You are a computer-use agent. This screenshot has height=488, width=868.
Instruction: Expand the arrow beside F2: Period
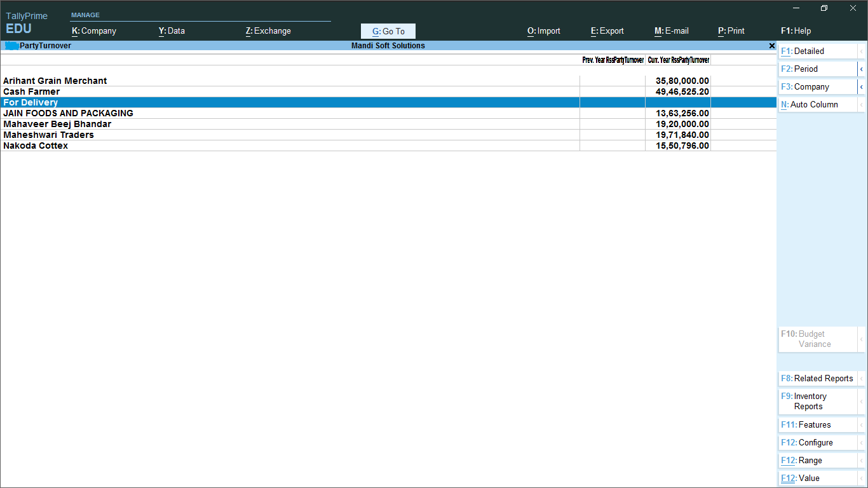pos(861,69)
